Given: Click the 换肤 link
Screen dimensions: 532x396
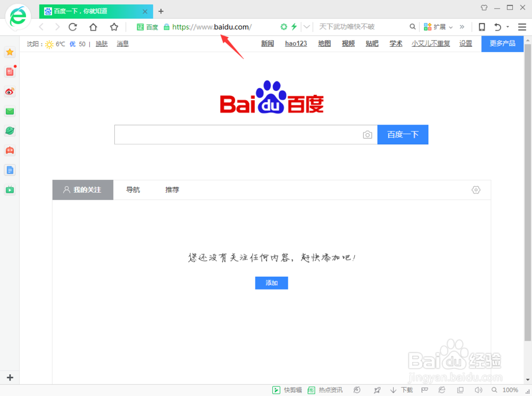Looking at the screenshot, I should (x=102, y=44).
